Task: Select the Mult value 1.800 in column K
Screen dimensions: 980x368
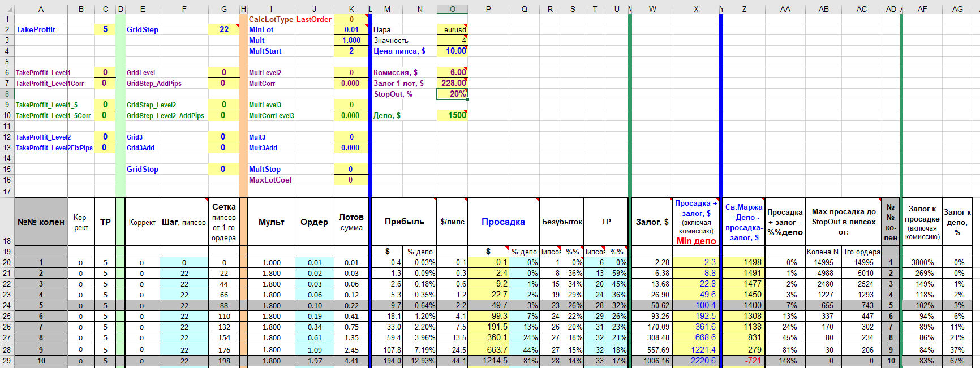Action: (x=351, y=40)
